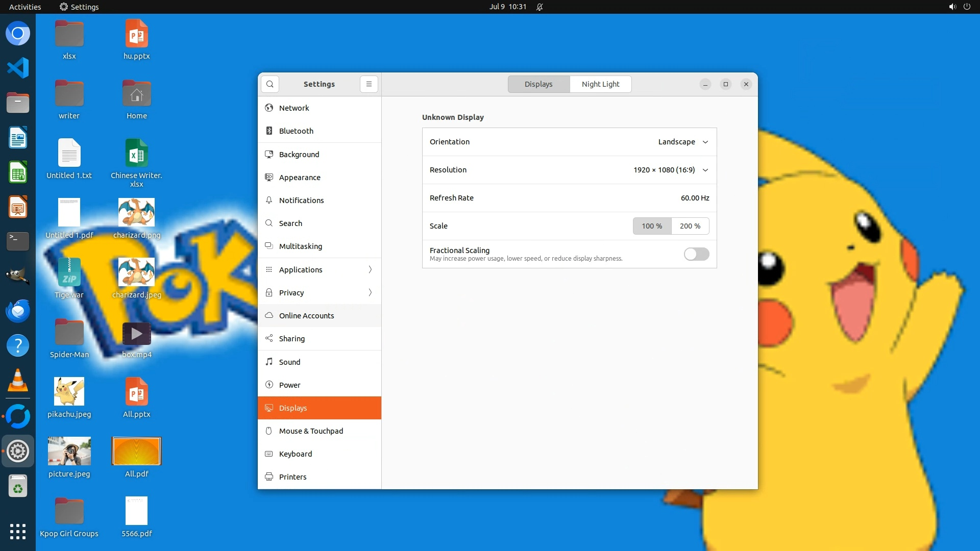Open the Orientation Landscape dropdown
The width and height of the screenshot is (980, 551).
pyautogui.click(x=682, y=142)
